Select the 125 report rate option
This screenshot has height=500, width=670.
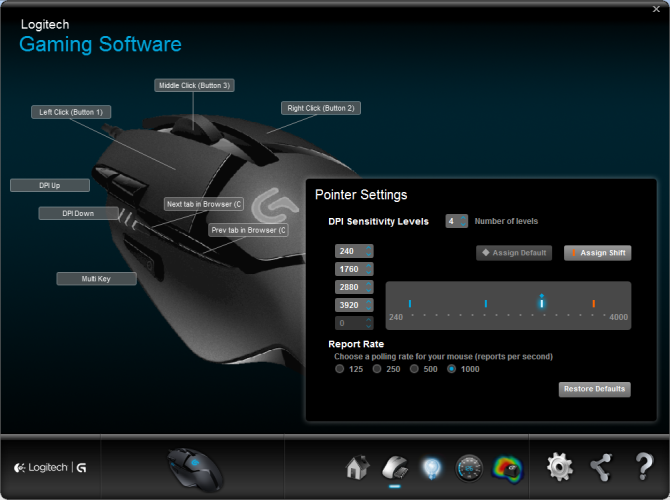[339, 369]
